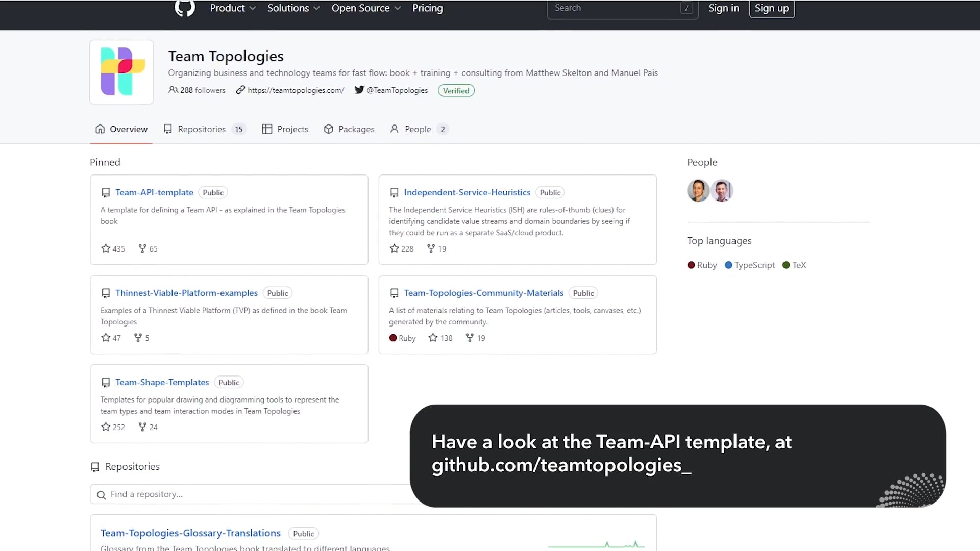This screenshot has width=980, height=551.
Task: View 138 stars on Community-Materials
Action: coord(440,338)
